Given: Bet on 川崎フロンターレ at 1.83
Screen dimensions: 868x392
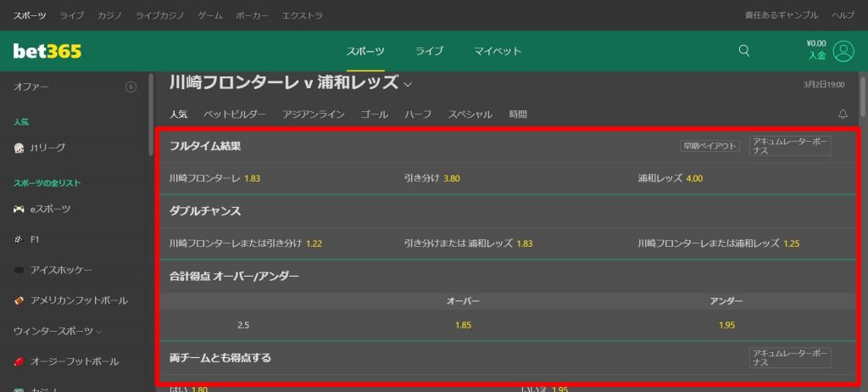Looking at the screenshot, I should click(214, 178).
